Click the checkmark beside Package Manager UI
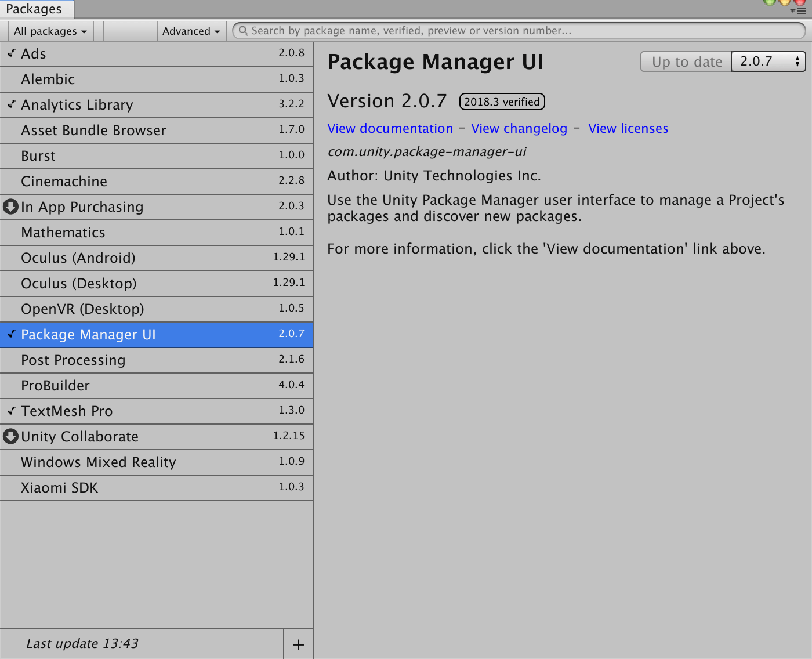 pyautogui.click(x=10, y=334)
